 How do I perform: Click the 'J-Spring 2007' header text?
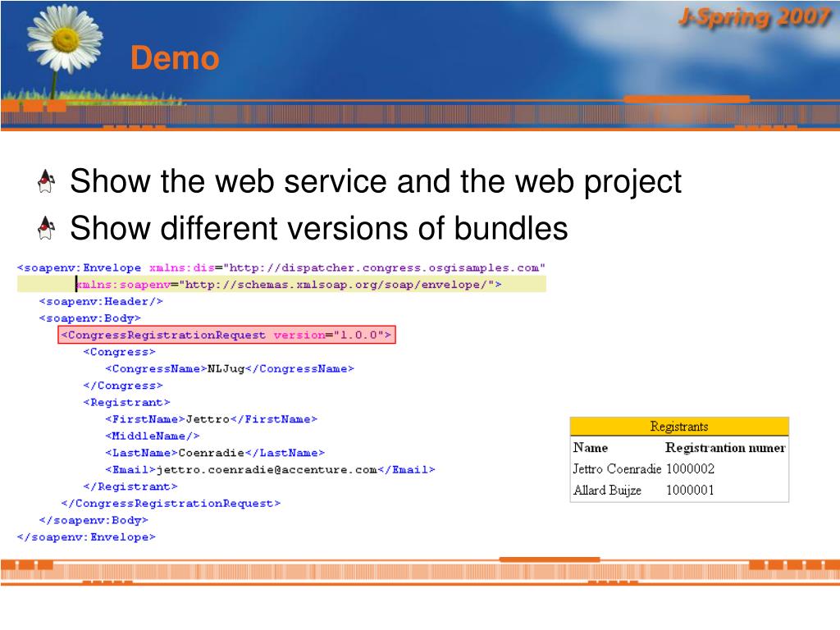point(755,18)
